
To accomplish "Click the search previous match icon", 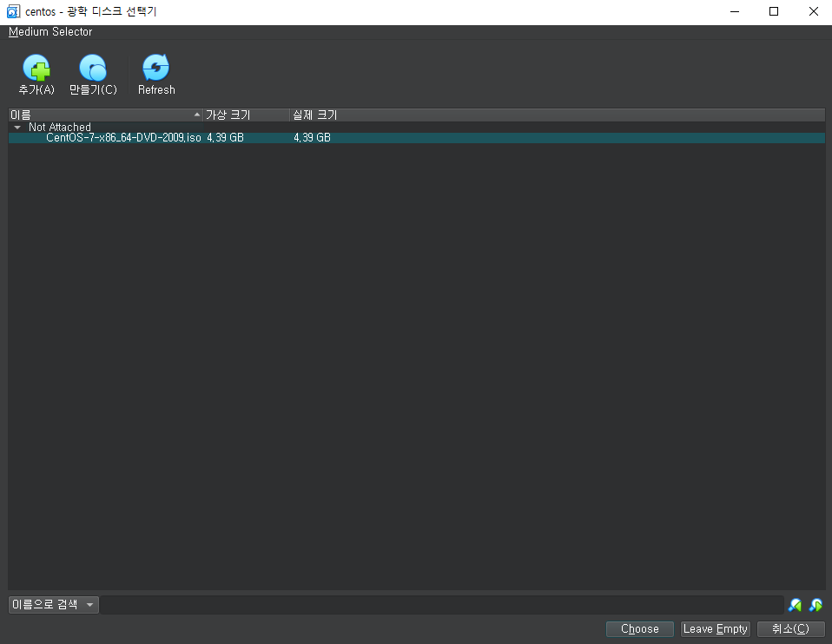I will pyautogui.click(x=795, y=605).
